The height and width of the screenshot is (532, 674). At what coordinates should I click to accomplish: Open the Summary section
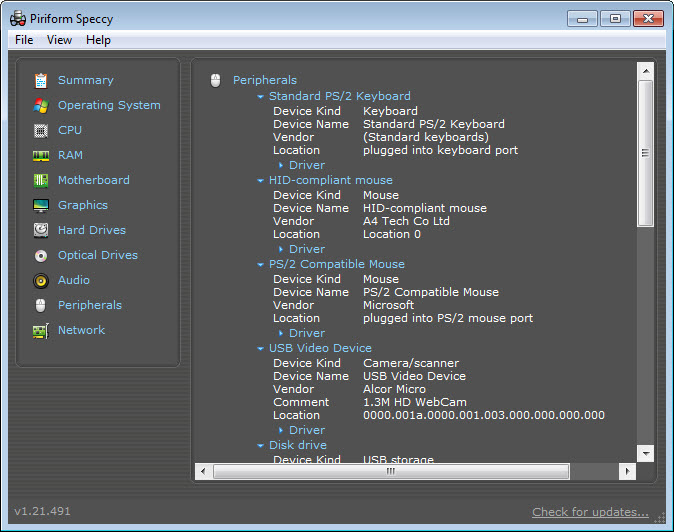point(86,80)
